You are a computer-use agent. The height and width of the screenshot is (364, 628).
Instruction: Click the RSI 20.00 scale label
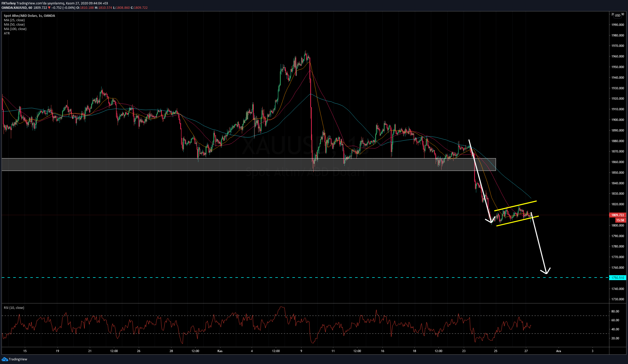tap(615, 338)
